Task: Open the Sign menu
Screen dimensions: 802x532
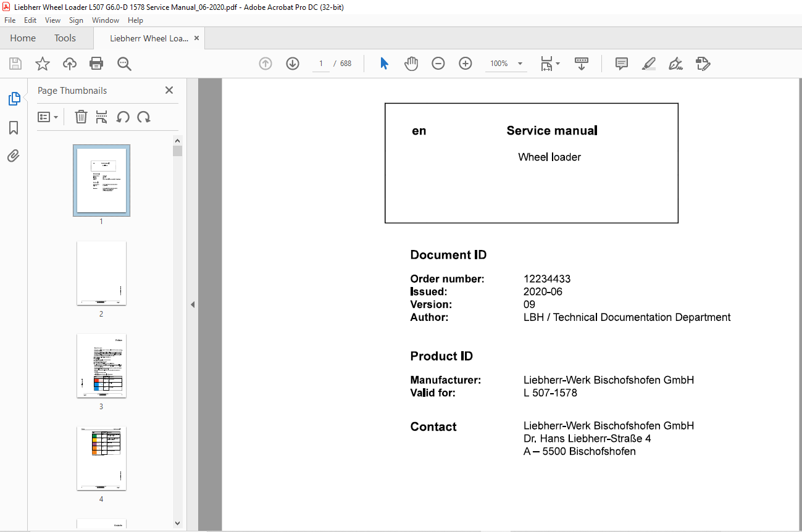Action: [77, 20]
